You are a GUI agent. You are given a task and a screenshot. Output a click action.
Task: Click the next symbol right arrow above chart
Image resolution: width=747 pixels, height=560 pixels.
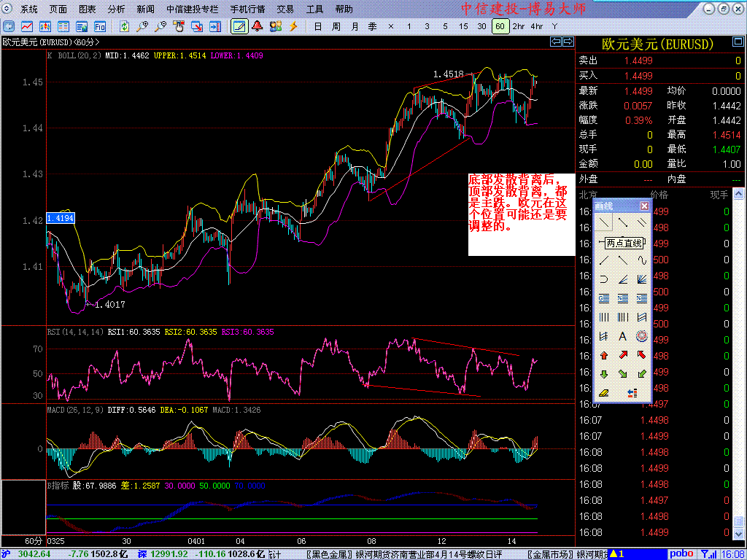pos(568,42)
